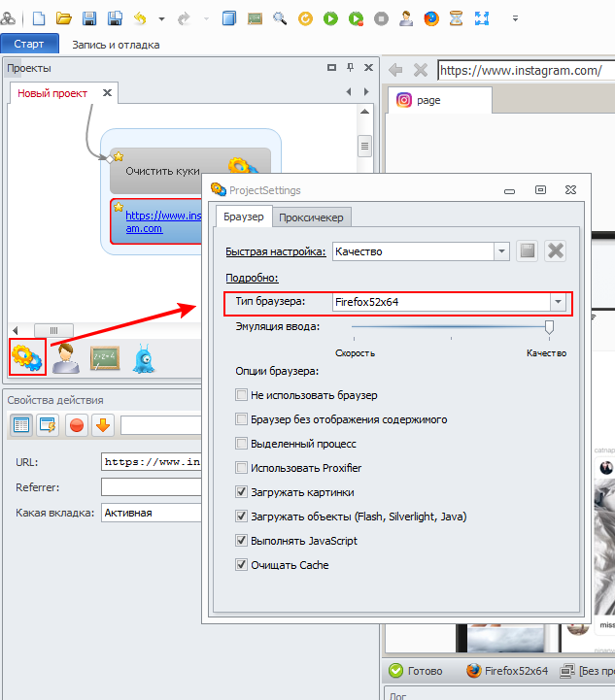Select the Очистить куки action block

tap(162, 171)
